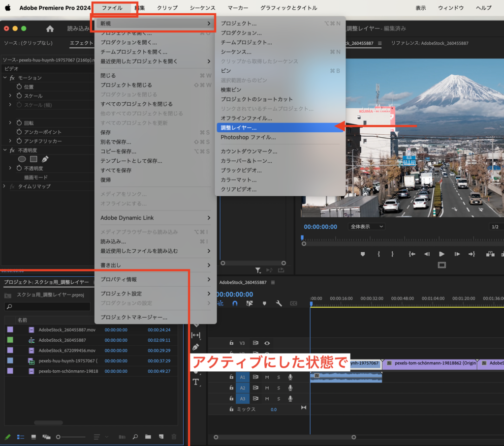Select the Pen tool in the toolbar
The height and width of the screenshot is (446, 504).
(195, 347)
